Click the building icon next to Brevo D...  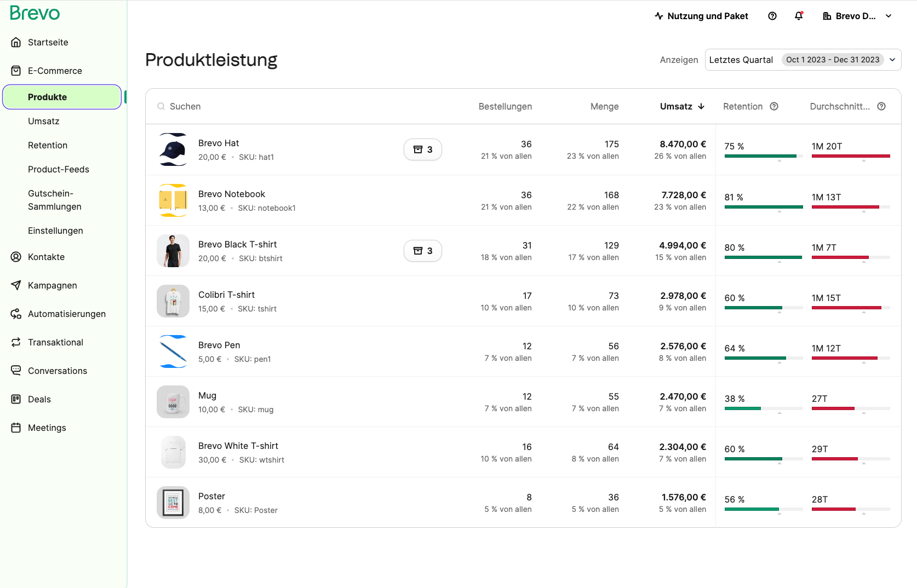tap(827, 16)
